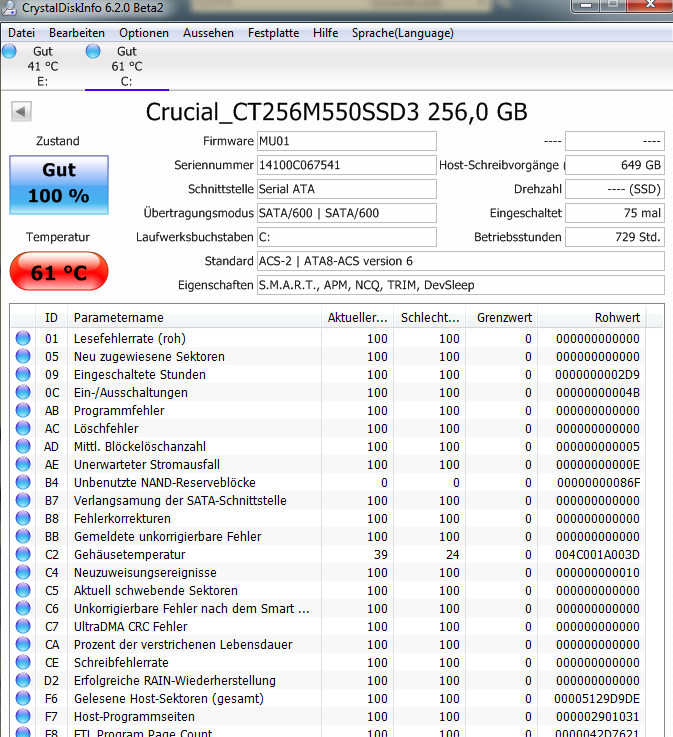The height and width of the screenshot is (737, 673).
Task: Open the Bearbeiten menu
Action: tap(77, 33)
